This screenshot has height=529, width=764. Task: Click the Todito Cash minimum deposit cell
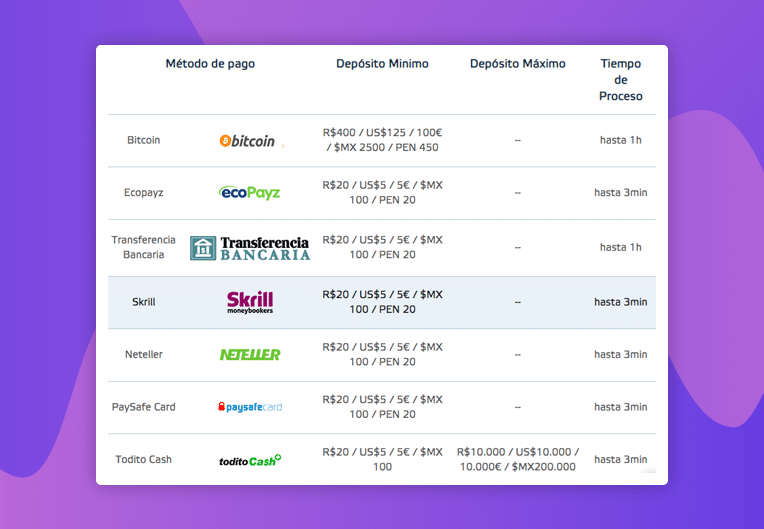coord(382,459)
